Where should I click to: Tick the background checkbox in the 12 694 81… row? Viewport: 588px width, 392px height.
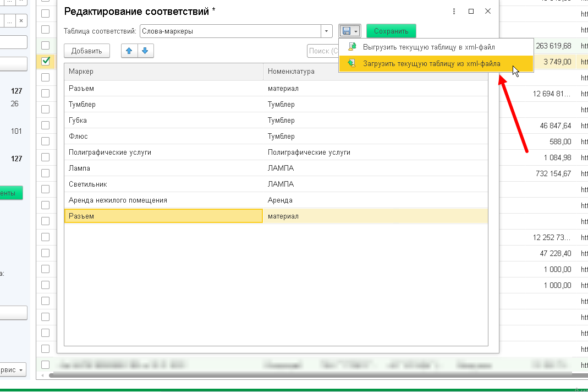(x=45, y=93)
